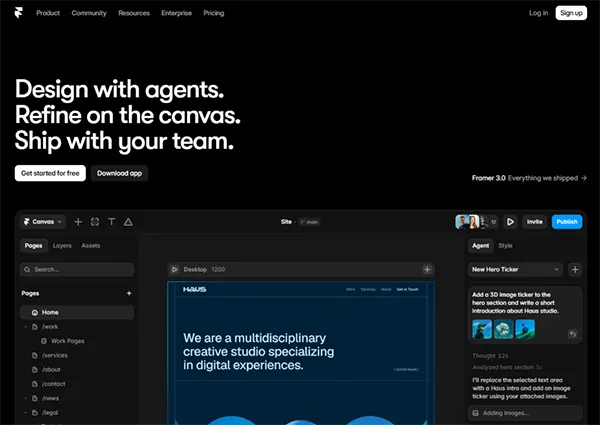This screenshot has height=425, width=600.
Task: Go to the Enterprise page
Action: [176, 13]
